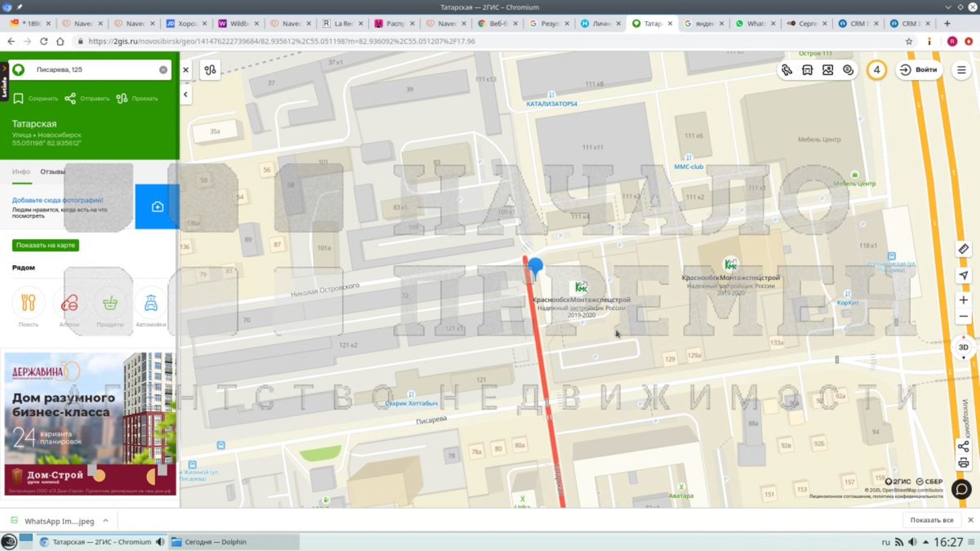Click MMC-club place label on map
The image size is (980, 551).
(688, 167)
